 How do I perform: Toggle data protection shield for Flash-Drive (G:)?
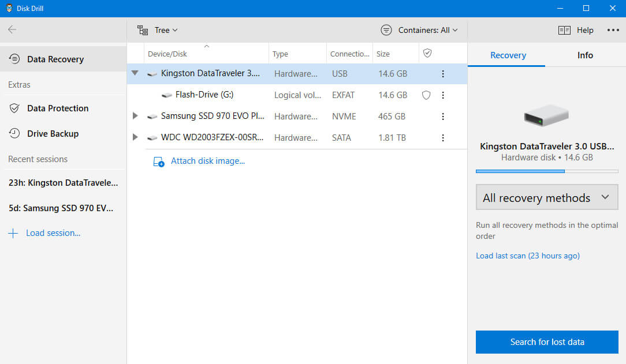pyautogui.click(x=426, y=95)
